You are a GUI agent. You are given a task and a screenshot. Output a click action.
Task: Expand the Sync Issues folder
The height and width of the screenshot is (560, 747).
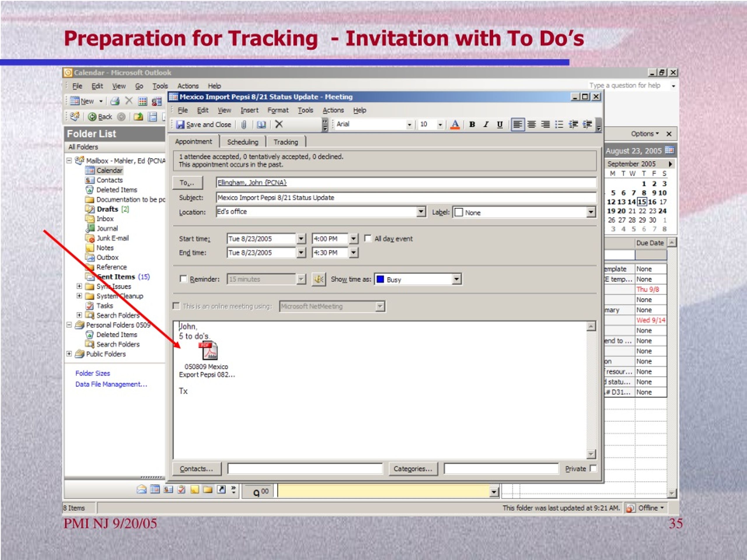coord(79,286)
